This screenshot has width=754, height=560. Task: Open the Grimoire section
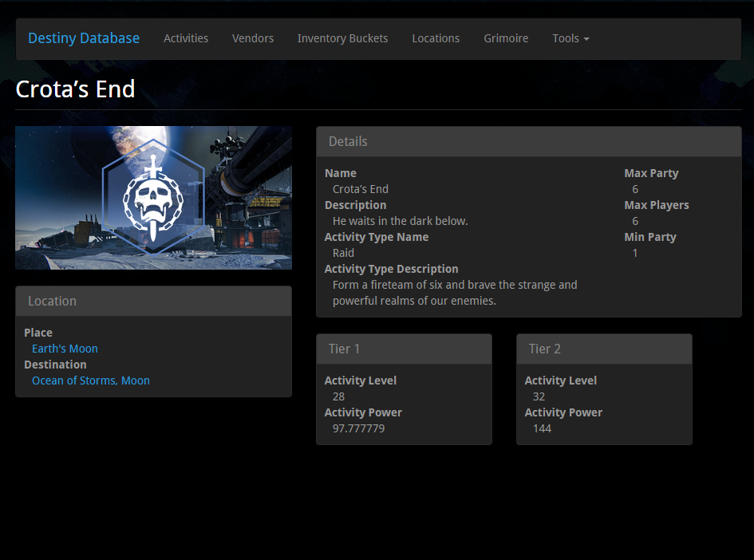pos(506,38)
